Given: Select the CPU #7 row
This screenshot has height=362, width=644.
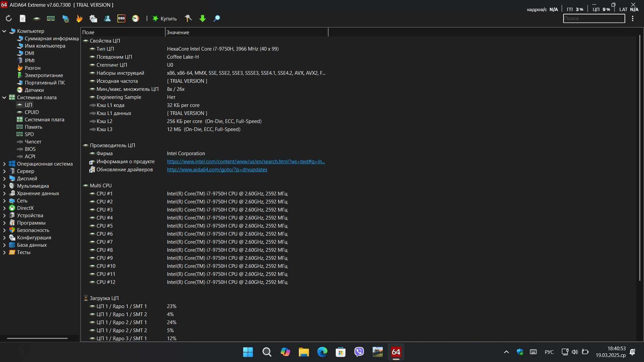Looking at the screenshot, I should coord(205,242).
